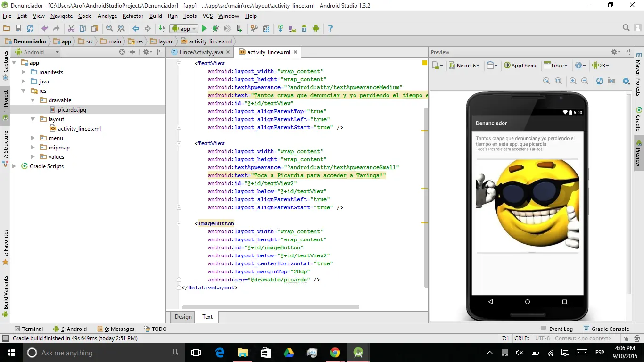Open the SDK Manager icon
Screen dimensions: 644x362
(304, 29)
